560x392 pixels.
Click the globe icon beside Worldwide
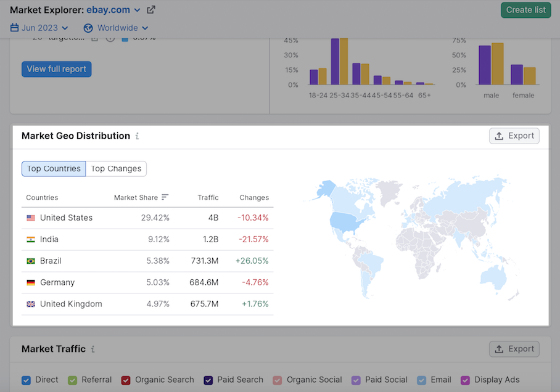[x=88, y=28]
